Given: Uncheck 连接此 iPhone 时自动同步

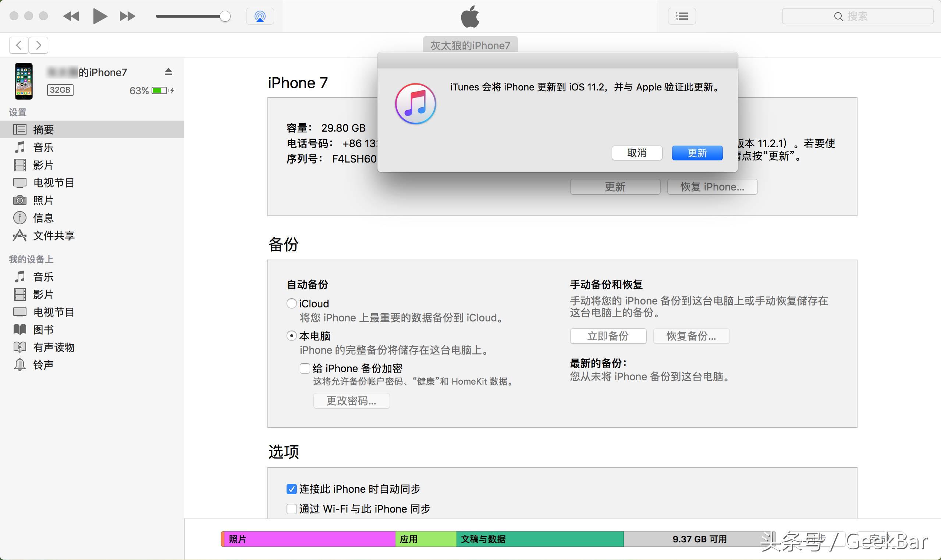Looking at the screenshot, I should pos(291,489).
